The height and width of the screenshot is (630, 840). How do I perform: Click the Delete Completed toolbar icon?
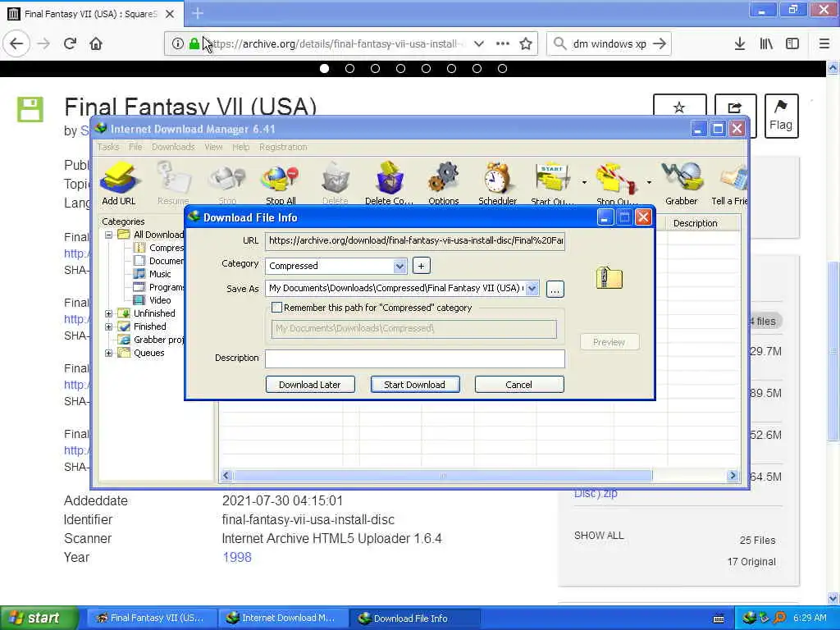389,184
